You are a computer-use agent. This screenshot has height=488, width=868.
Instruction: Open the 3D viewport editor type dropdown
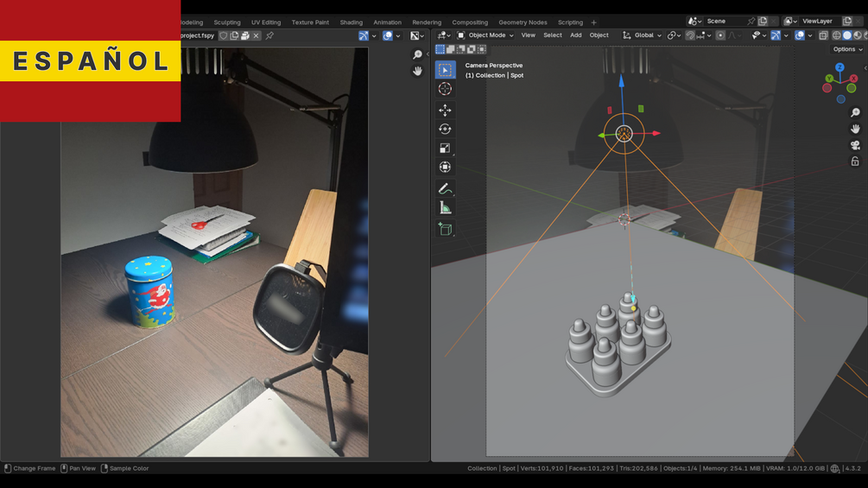tap(444, 35)
